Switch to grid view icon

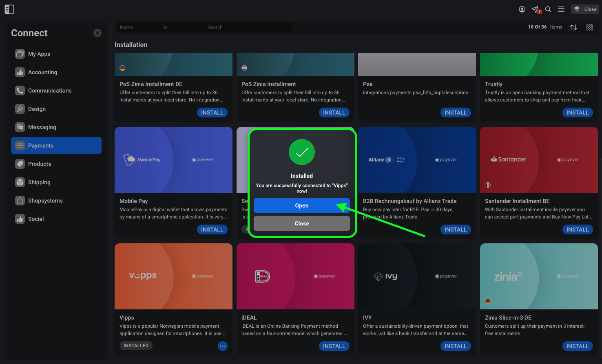(x=589, y=27)
